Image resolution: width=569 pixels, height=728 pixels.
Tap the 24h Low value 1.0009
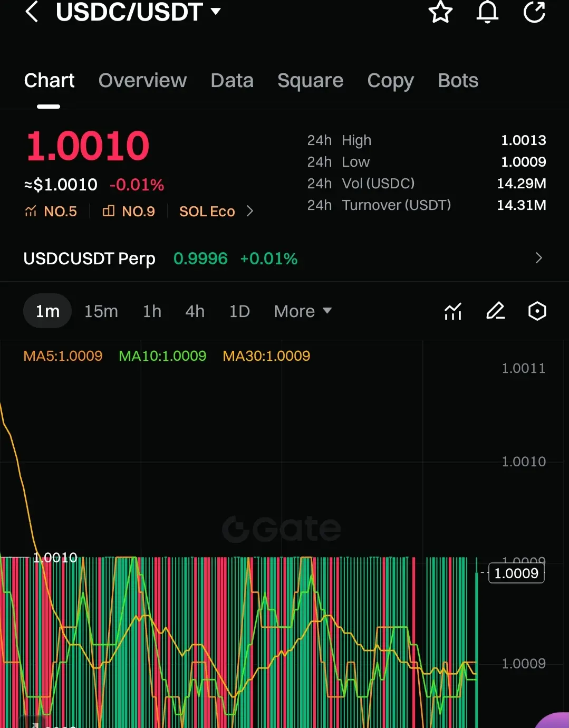tap(523, 162)
